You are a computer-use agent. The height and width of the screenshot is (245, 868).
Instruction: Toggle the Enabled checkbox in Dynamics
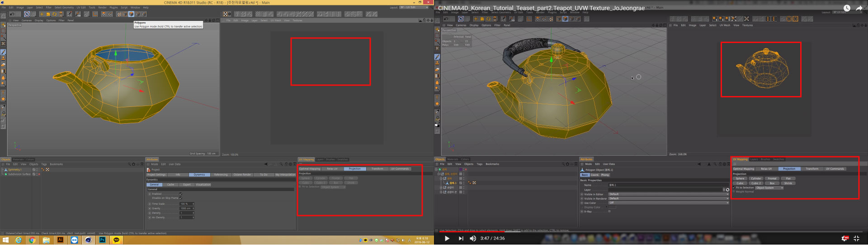[180, 194]
